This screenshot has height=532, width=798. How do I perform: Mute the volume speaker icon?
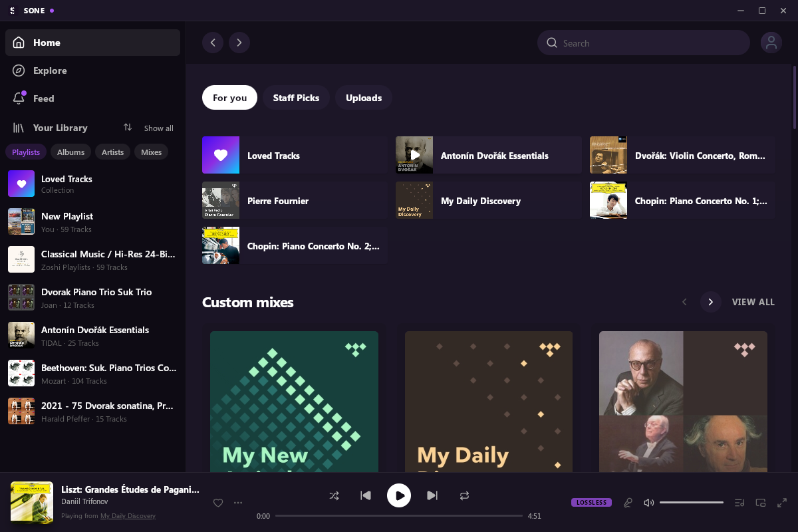tap(649, 503)
